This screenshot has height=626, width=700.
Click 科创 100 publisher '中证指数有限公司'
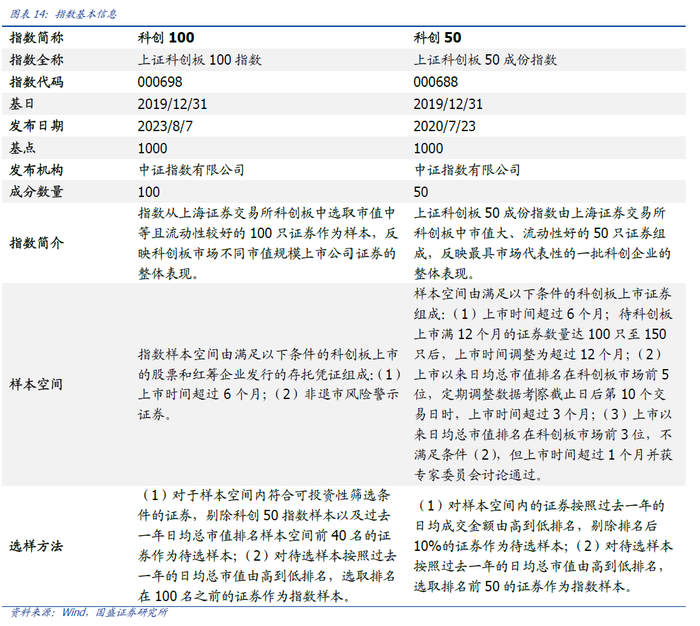click(191, 170)
